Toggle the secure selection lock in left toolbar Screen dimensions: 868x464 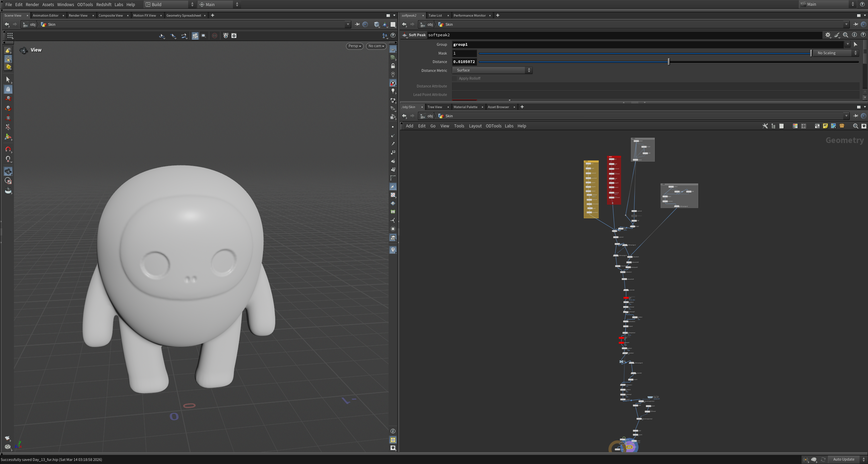8,89
